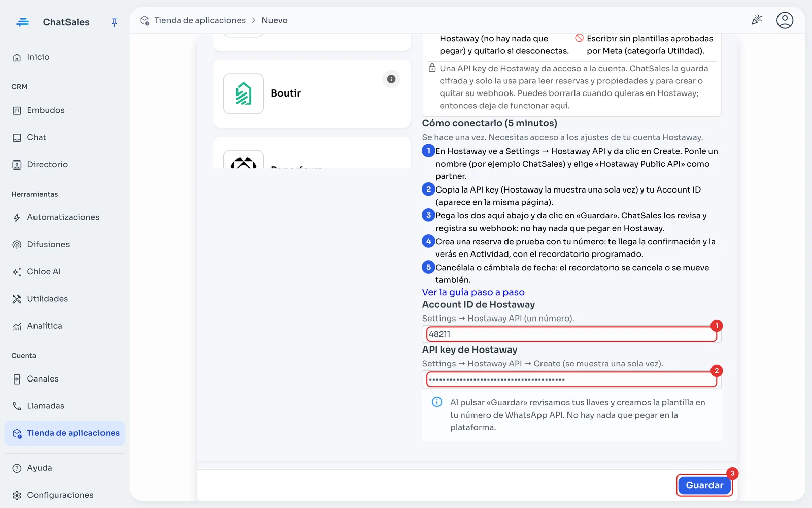Click the Boutir app name

coord(286,93)
